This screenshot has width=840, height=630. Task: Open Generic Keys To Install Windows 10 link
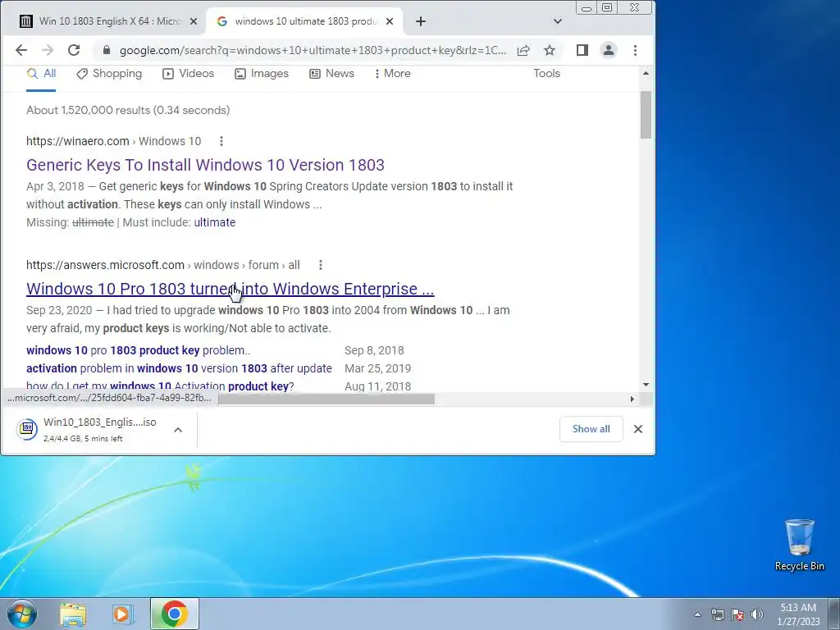205,165
